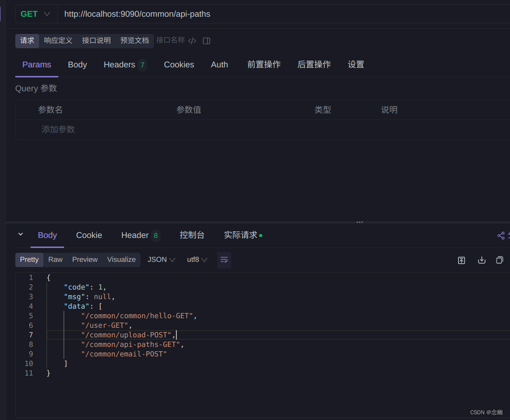Viewport: 510px width, 420px height.
Task: Click the panel divider handle dots
Action: 359,222
